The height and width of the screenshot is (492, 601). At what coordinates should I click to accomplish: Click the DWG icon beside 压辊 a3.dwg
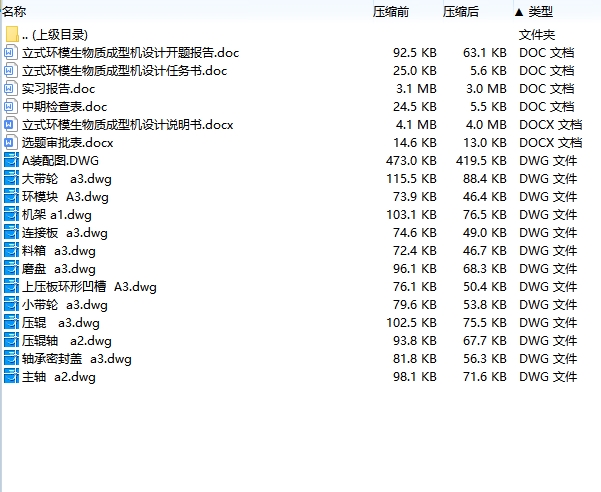[x=11, y=323]
